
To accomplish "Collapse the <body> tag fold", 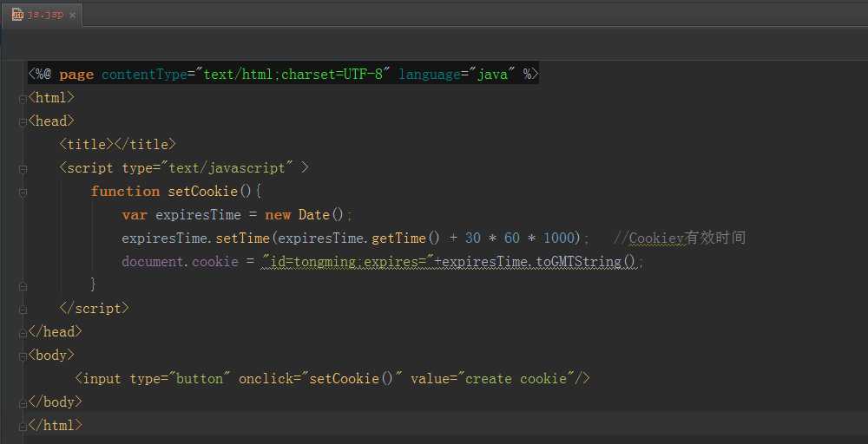I will [23, 356].
